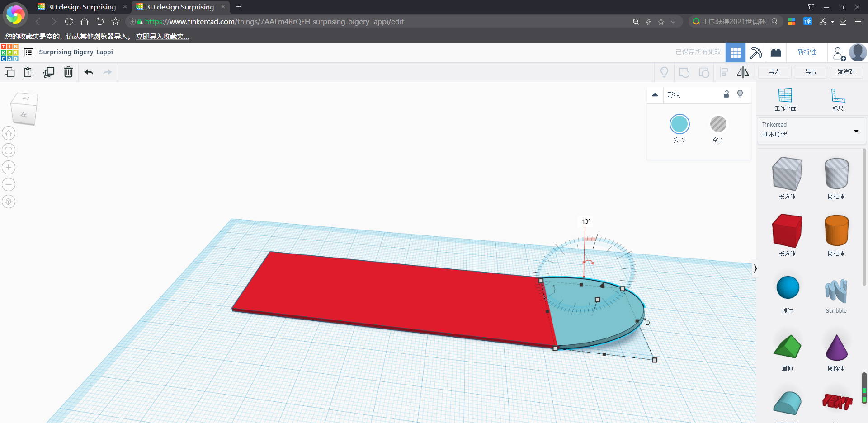The width and height of the screenshot is (868, 423).
Task: Click the Show all lightbulb icon in toolbar
Action: pyautogui.click(x=664, y=72)
